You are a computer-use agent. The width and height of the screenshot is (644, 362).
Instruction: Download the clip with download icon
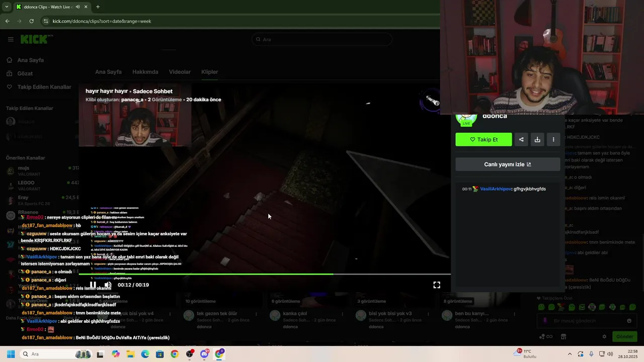coord(537,139)
